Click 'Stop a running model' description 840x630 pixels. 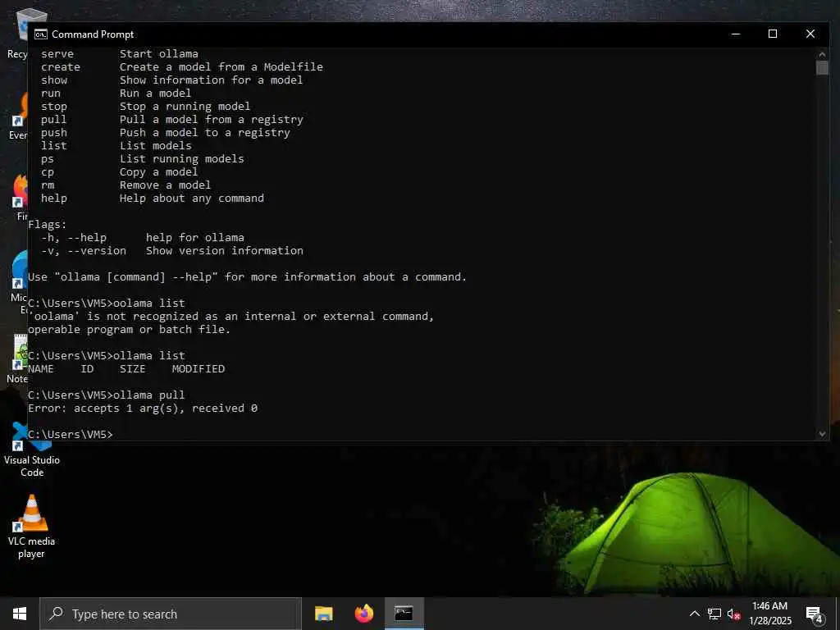pyautogui.click(x=185, y=106)
